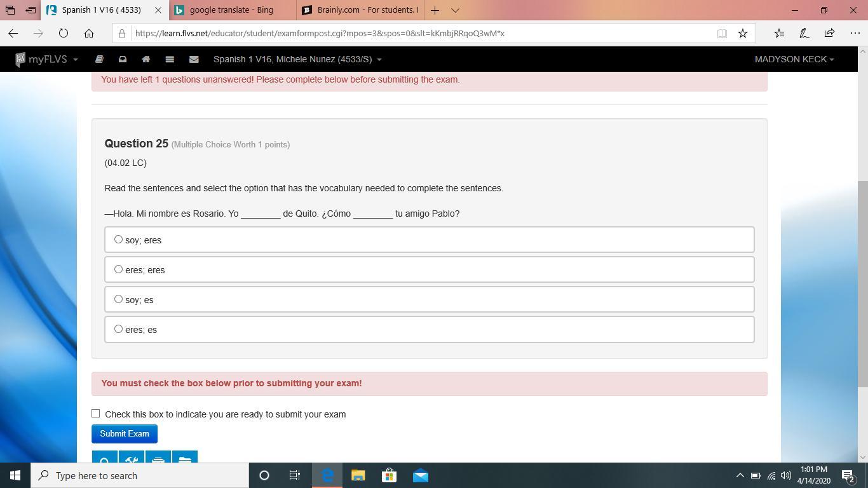
Task: Open the taskbar clock and calendar
Action: 814,475
